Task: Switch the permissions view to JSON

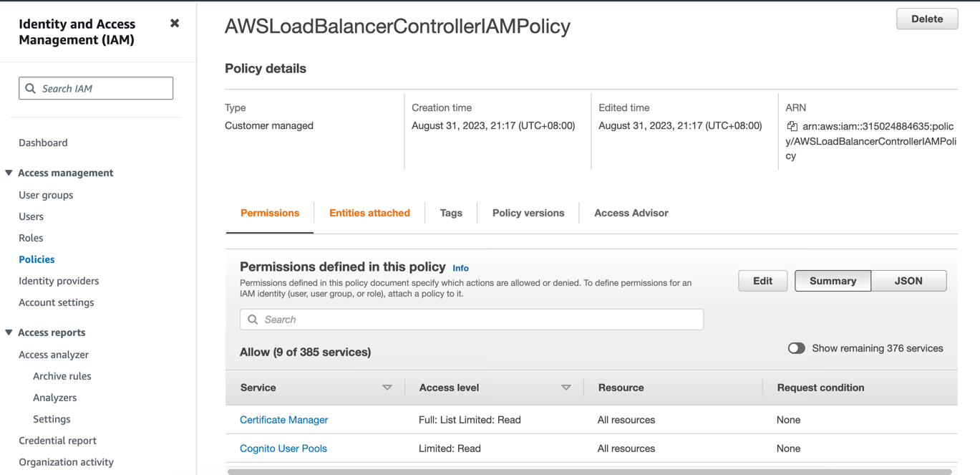Action: click(908, 281)
